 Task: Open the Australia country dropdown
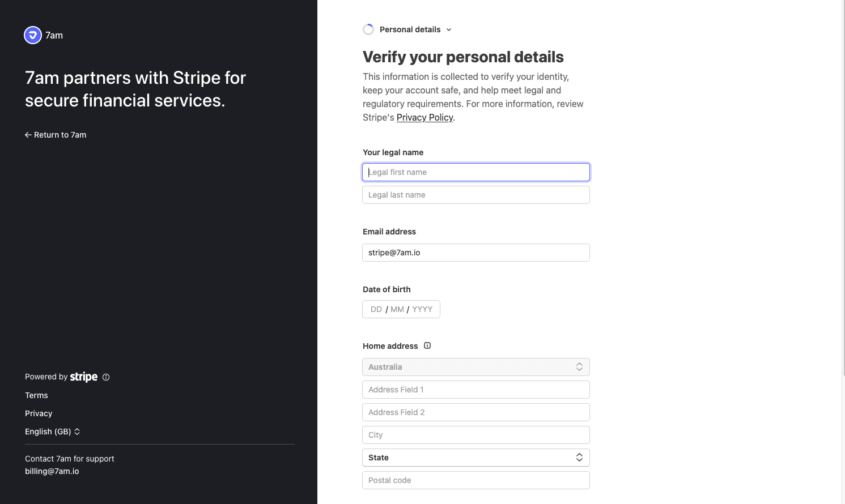(x=475, y=367)
